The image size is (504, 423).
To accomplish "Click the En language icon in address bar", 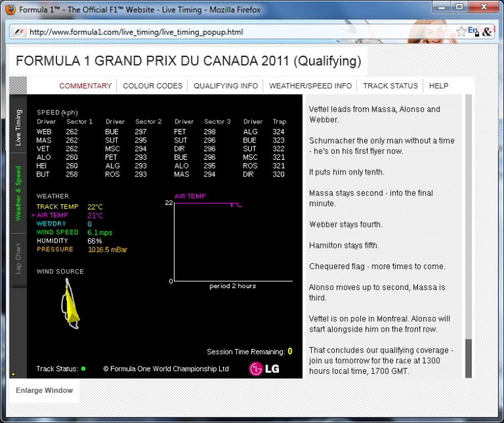I will (x=473, y=31).
